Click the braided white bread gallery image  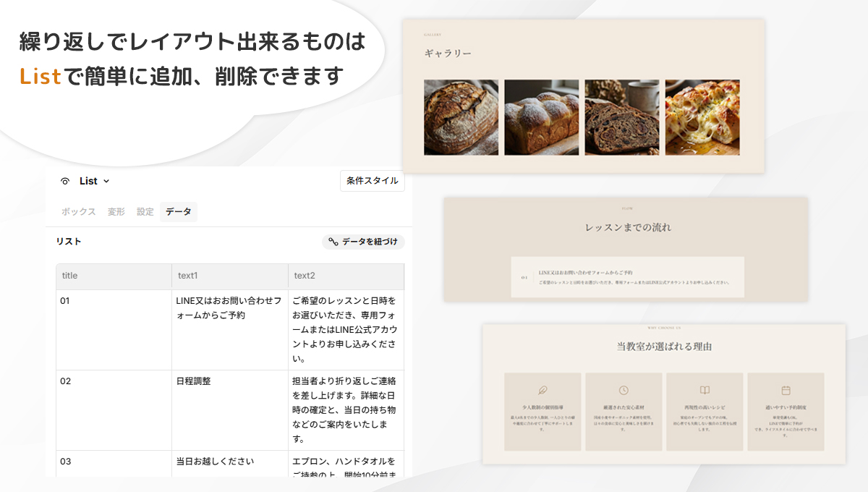point(542,117)
